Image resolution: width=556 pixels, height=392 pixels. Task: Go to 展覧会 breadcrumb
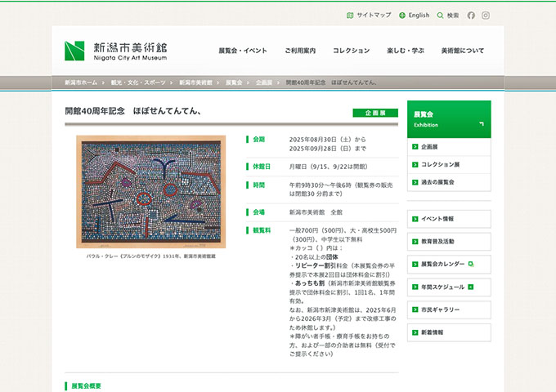[x=234, y=82]
